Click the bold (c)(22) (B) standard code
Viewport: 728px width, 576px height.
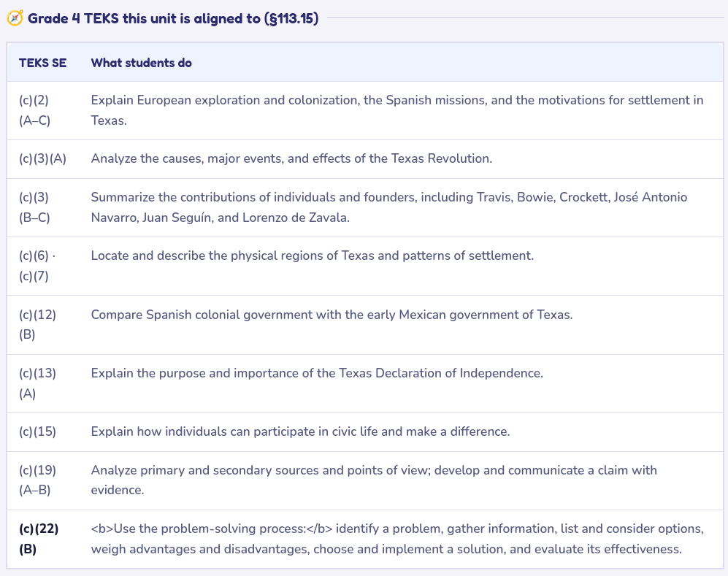39,539
